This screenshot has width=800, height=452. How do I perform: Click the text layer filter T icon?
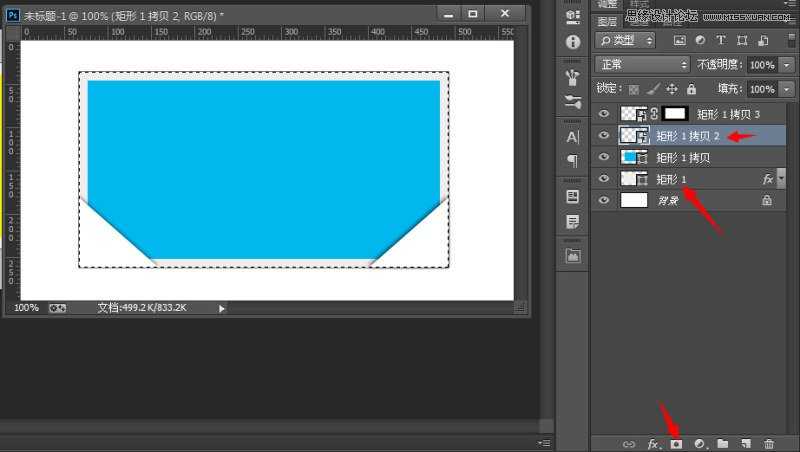(721, 40)
